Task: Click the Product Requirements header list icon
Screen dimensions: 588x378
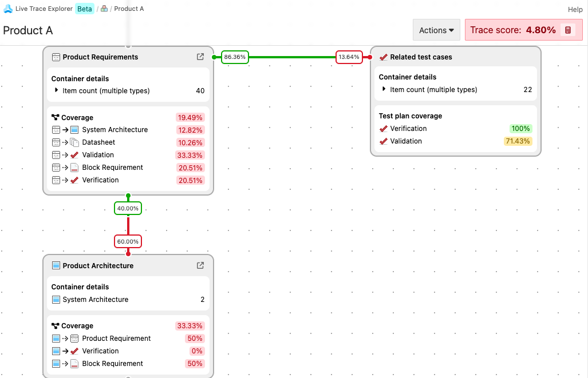Action: pyautogui.click(x=56, y=57)
